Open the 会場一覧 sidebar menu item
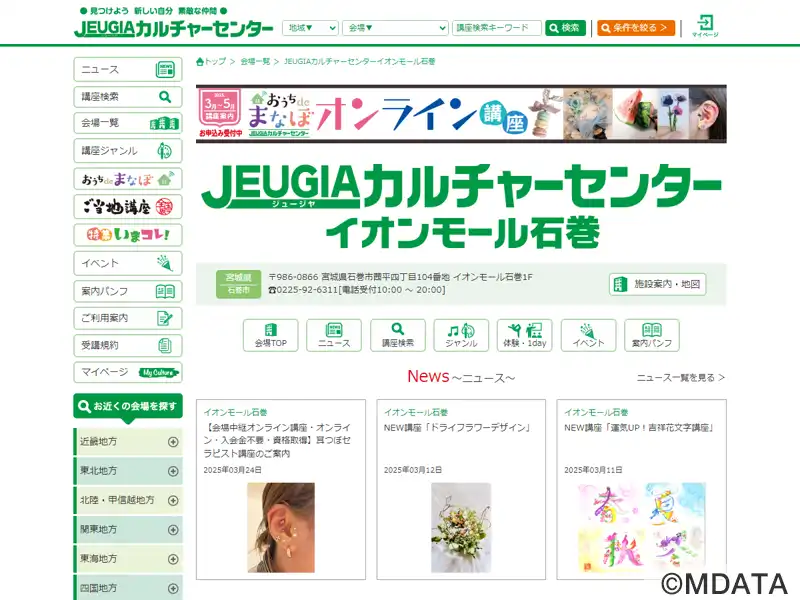 (128, 123)
